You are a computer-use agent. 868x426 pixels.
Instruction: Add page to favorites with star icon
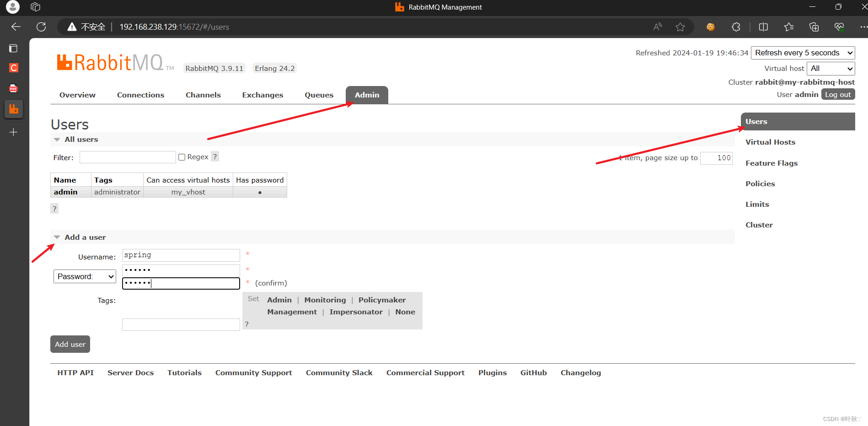coord(680,27)
